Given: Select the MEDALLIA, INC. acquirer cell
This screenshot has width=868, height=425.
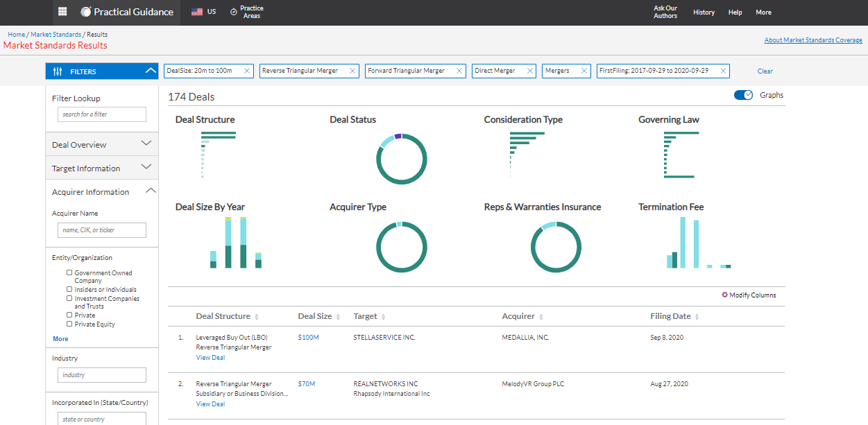Looking at the screenshot, I should 525,338.
